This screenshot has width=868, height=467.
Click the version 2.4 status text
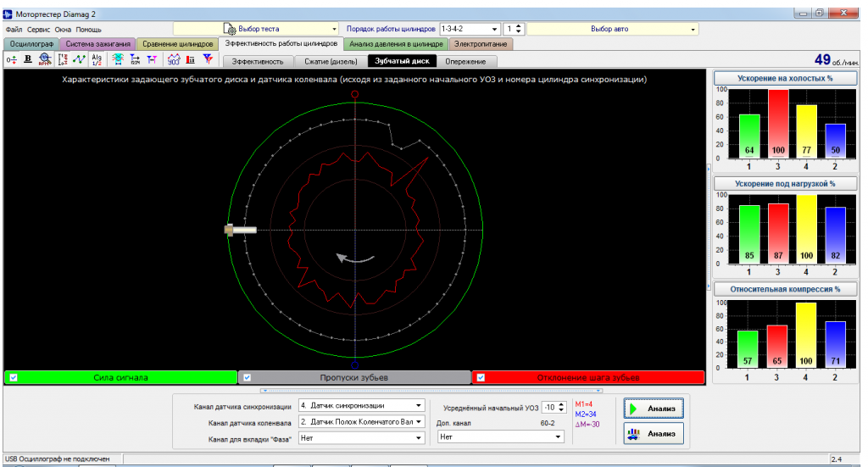pos(836,459)
